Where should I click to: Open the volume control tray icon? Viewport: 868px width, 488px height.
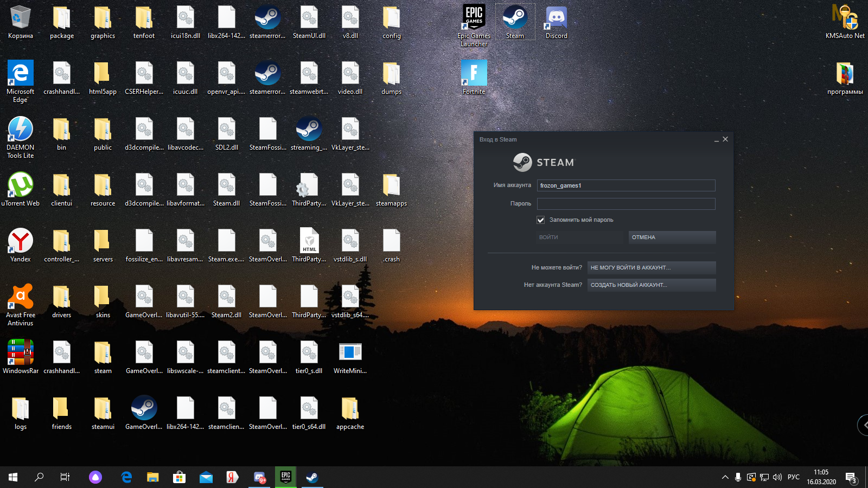(x=777, y=477)
